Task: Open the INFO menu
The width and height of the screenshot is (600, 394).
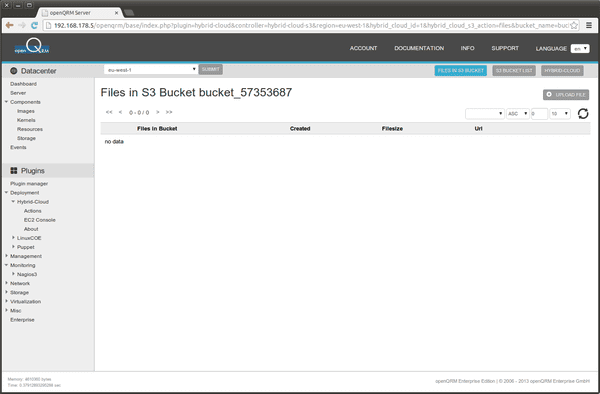Action: (467, 48)
